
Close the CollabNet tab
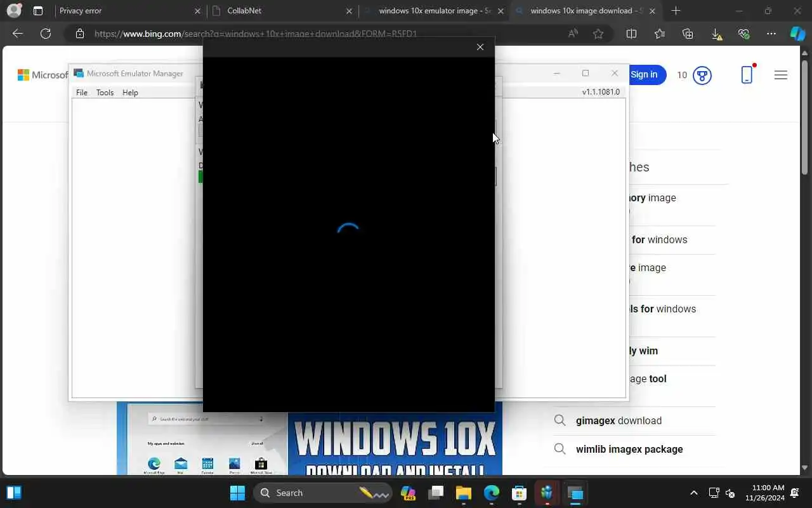coord(349,11)
